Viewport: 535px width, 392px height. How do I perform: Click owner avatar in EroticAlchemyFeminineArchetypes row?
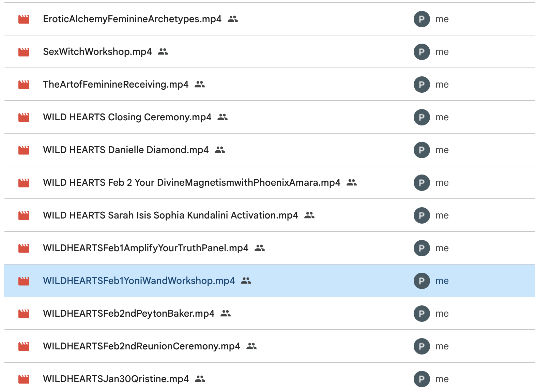click(422, 19)
